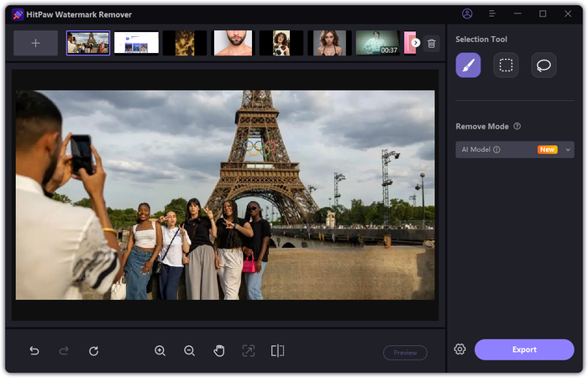Select the rectangle marquee selection tool
Screen dimensions: 588x378
tap(506, 66)
